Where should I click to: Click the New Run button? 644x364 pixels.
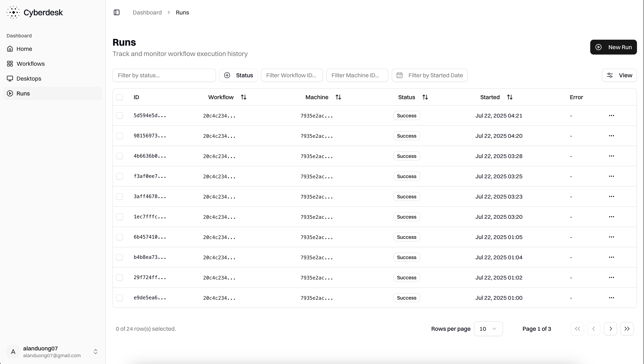pos(613,47)
